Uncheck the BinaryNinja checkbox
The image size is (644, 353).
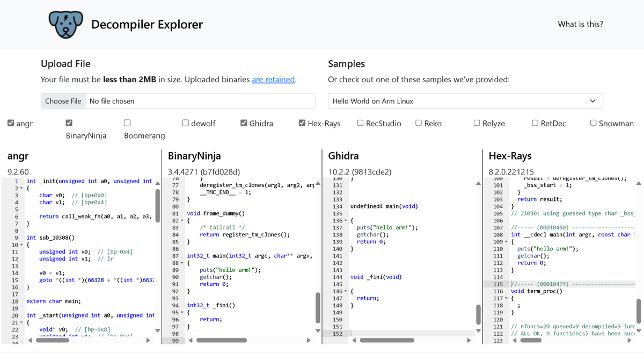coord(69,123)
